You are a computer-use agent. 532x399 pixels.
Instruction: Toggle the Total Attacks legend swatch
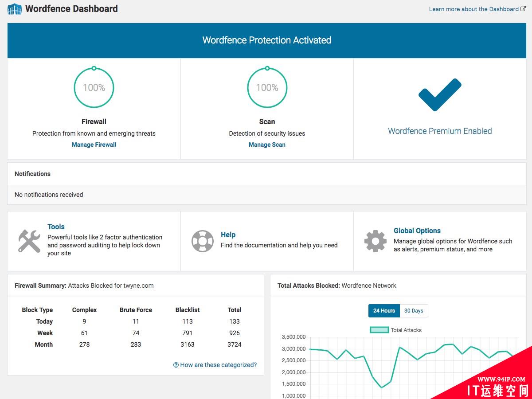coord(379,330)
